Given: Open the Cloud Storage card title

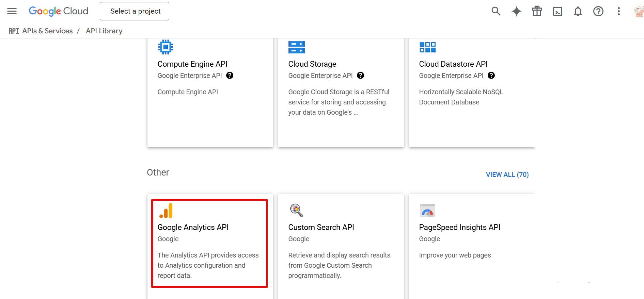Looking at the screenshot, I should (312, 64).
